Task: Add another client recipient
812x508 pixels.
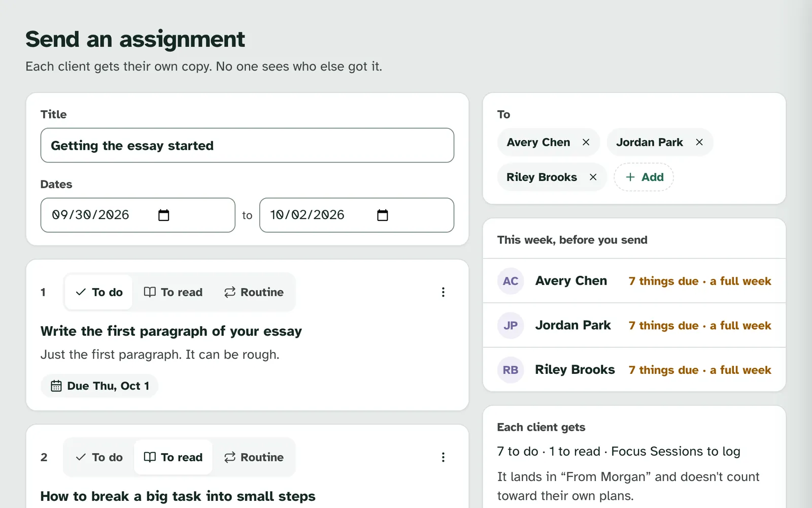Action: [644, 177]
